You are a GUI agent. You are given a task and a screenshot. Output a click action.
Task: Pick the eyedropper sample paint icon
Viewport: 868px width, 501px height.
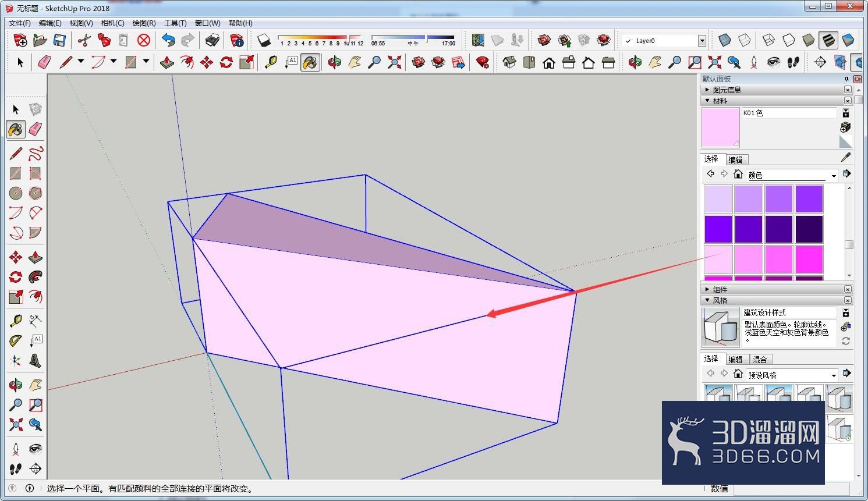click(846, 158)
